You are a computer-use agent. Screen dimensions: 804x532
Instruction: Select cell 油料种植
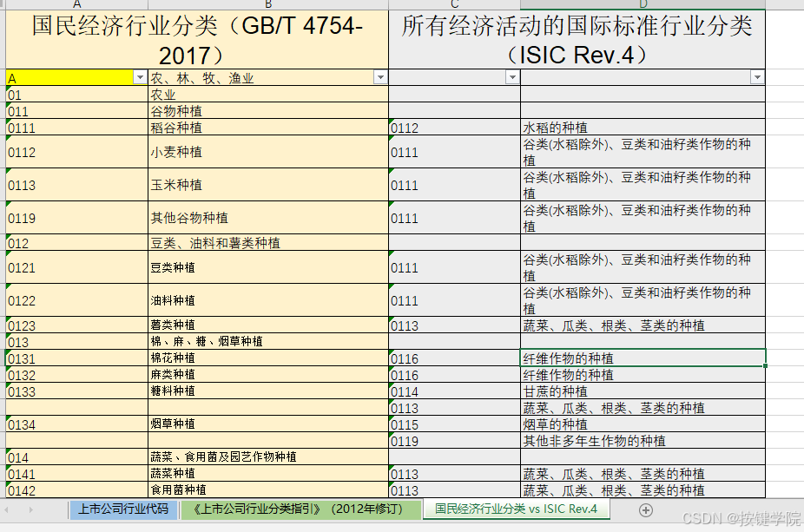[x=268, y=300]
